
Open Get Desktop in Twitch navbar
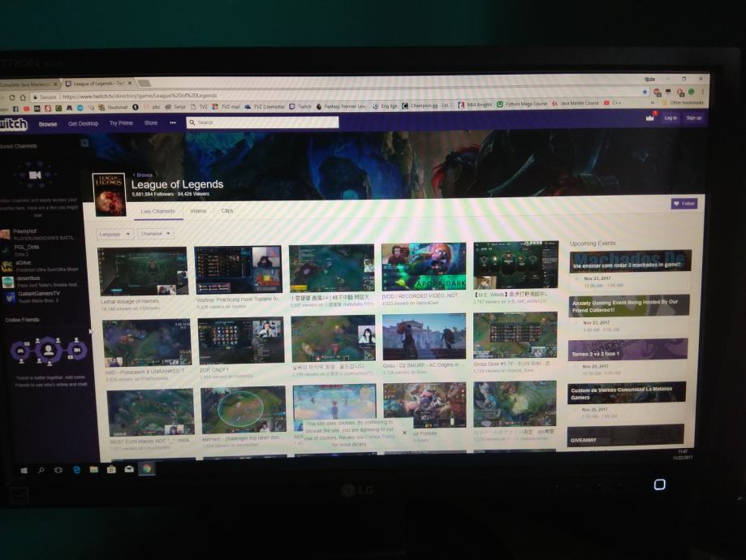click(x=84, y=123)
